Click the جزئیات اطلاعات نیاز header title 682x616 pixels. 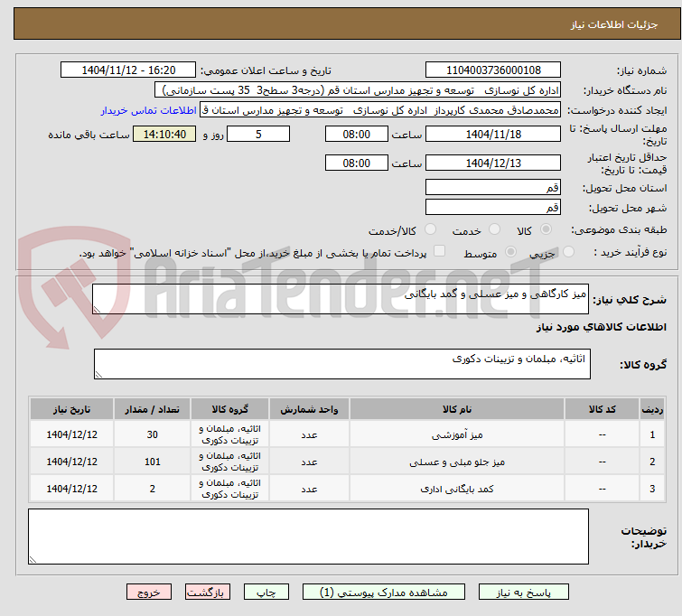pos(613,24)
